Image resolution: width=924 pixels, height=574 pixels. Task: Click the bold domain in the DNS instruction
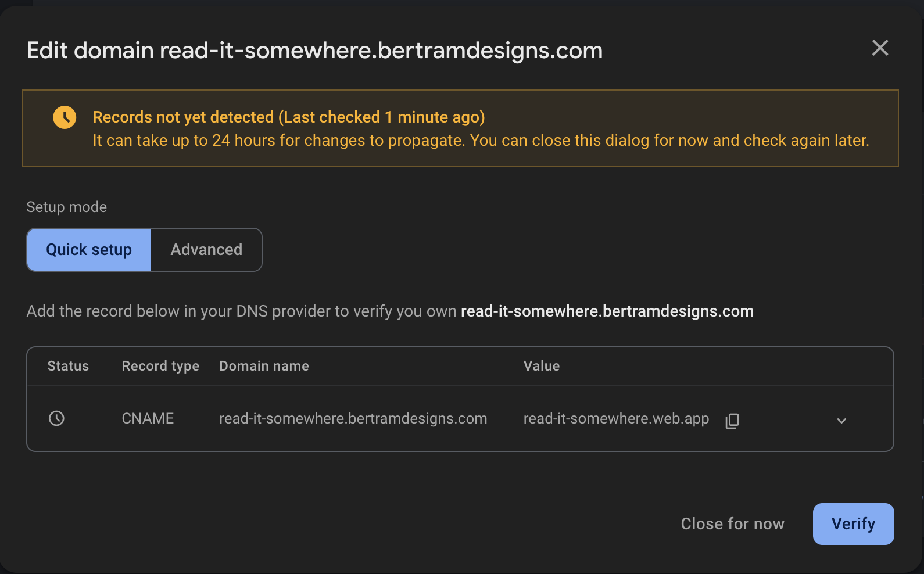[607, 311]
